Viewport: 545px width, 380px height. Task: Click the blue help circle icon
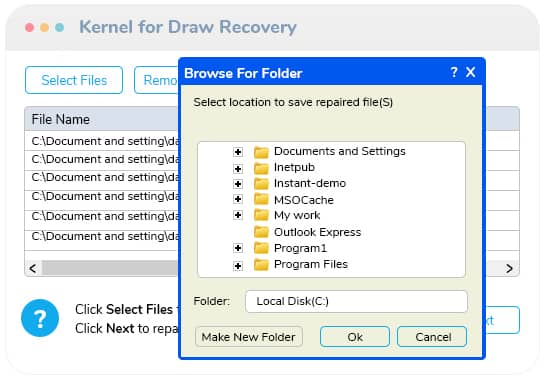tap(40, 318)
